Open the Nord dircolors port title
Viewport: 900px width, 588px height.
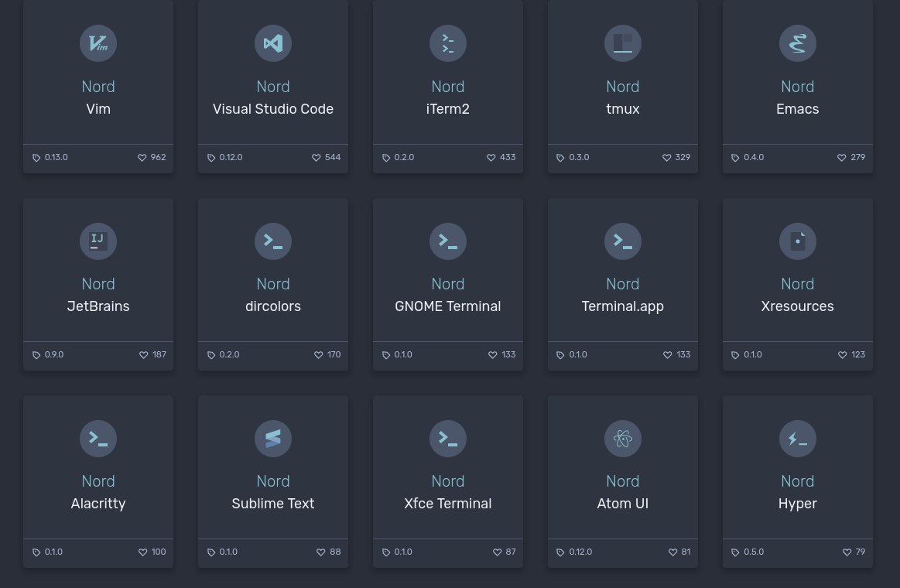click(x=273, y=295)
